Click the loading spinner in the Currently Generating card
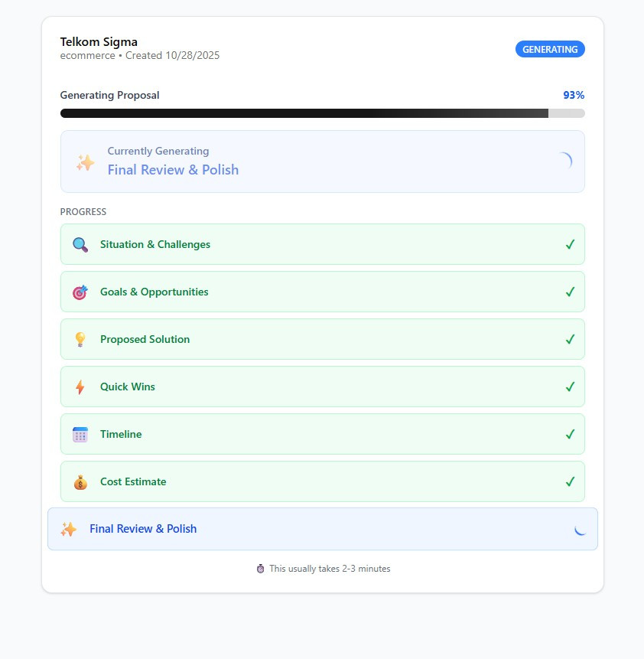644x659 pixels. [564, 161]
